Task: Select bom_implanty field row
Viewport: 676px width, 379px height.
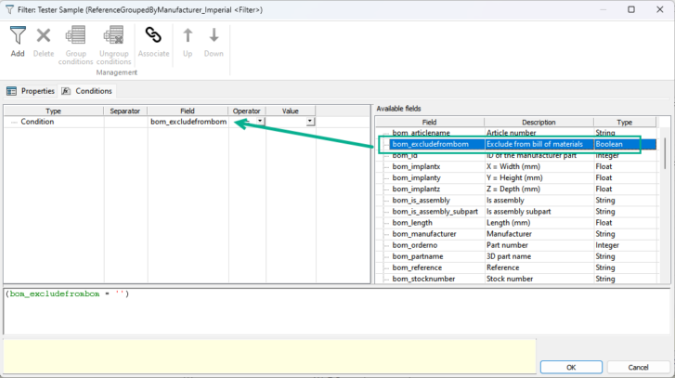Action: 517,178
